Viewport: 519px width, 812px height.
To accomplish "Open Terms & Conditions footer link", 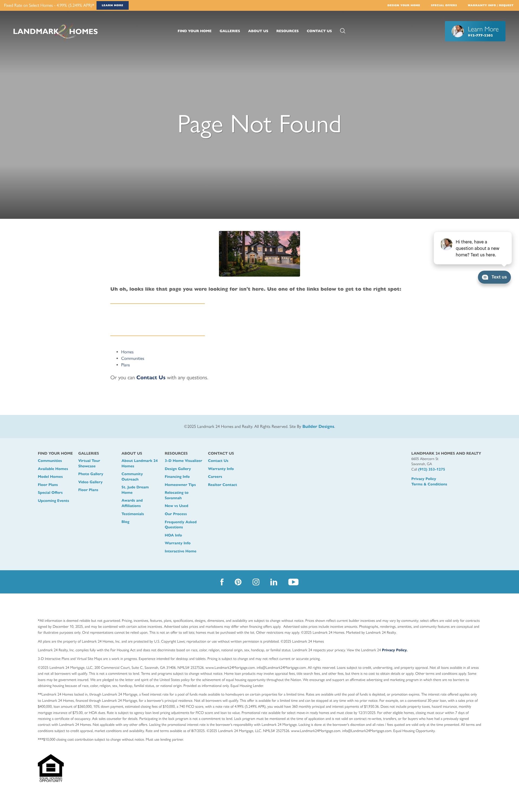I will click(429, 484).
